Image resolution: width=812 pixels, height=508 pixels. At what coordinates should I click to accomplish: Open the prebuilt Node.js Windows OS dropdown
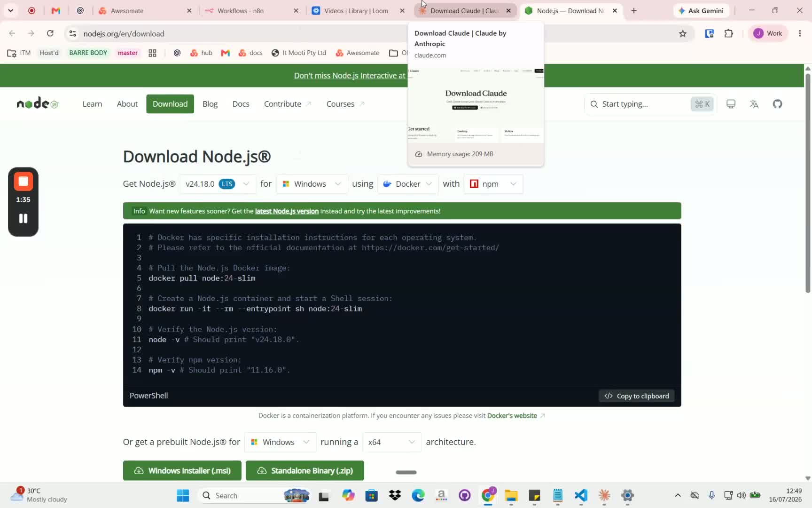281,442
